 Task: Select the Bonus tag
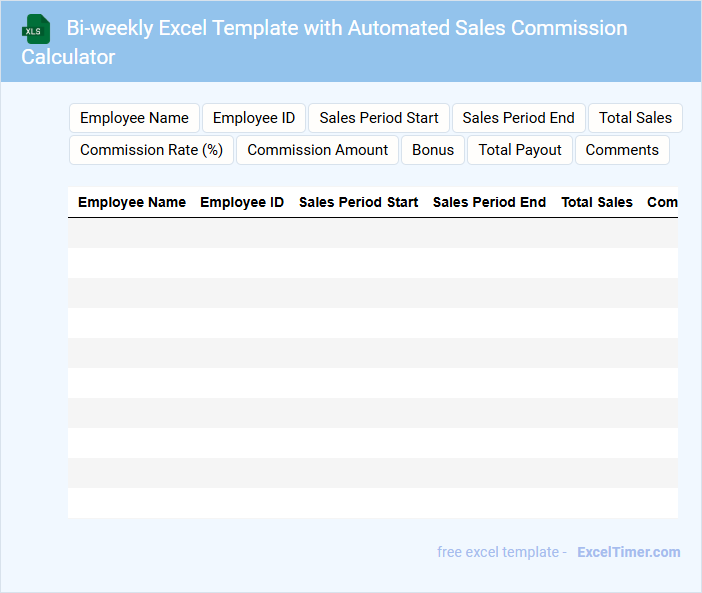(433, 150)
